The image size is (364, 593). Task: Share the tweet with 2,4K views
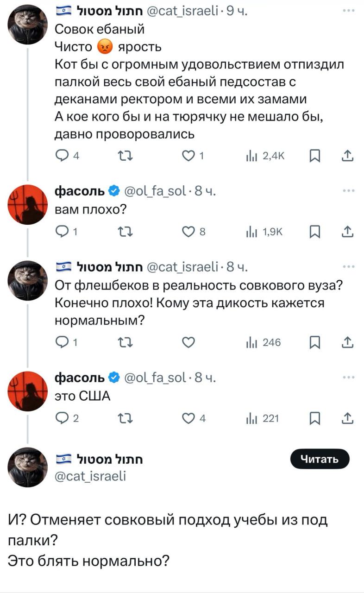[x=347, y=157]
